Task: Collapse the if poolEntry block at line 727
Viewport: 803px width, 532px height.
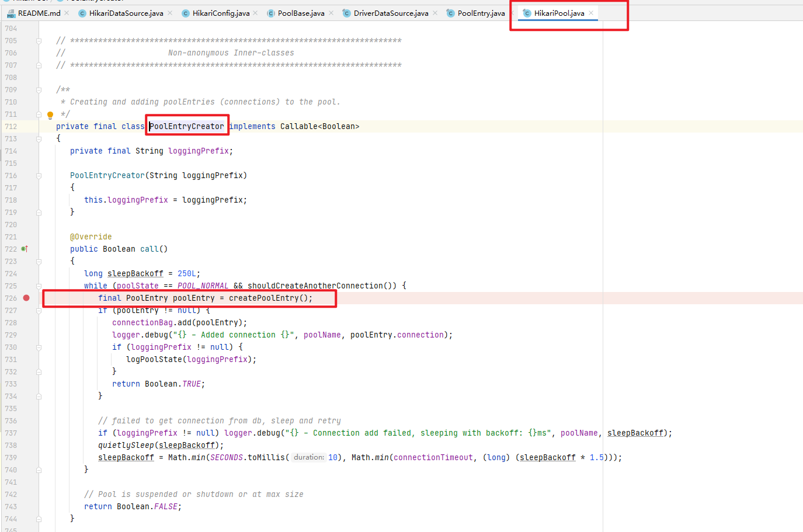Action: [x=39, y=311]
